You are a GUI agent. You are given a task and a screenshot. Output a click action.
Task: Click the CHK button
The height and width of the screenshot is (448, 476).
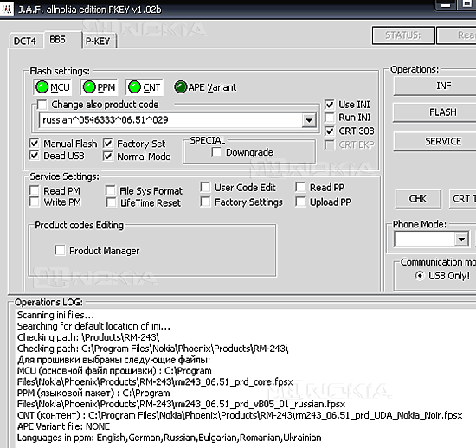click(x=418, y=199)
